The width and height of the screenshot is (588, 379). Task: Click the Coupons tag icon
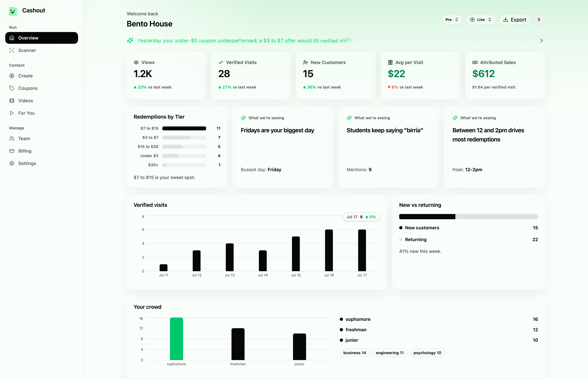pos(12,88)
